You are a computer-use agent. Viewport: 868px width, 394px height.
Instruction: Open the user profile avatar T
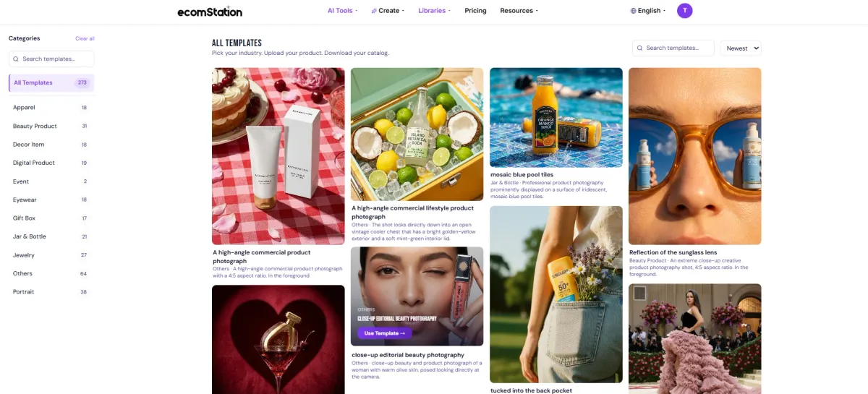[684, 11]
